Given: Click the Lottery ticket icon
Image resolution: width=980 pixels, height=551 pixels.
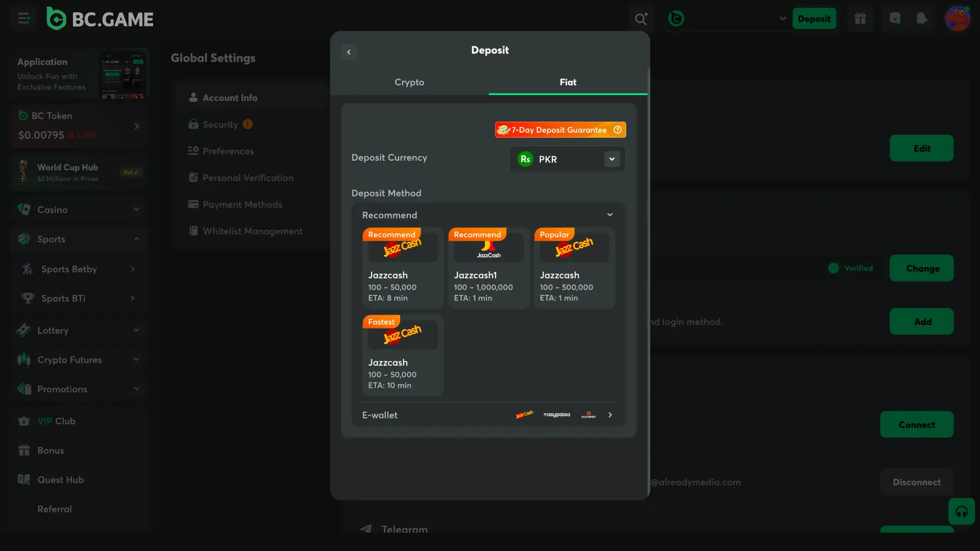Looking at the screenshot, I should (x=24, y=330).
